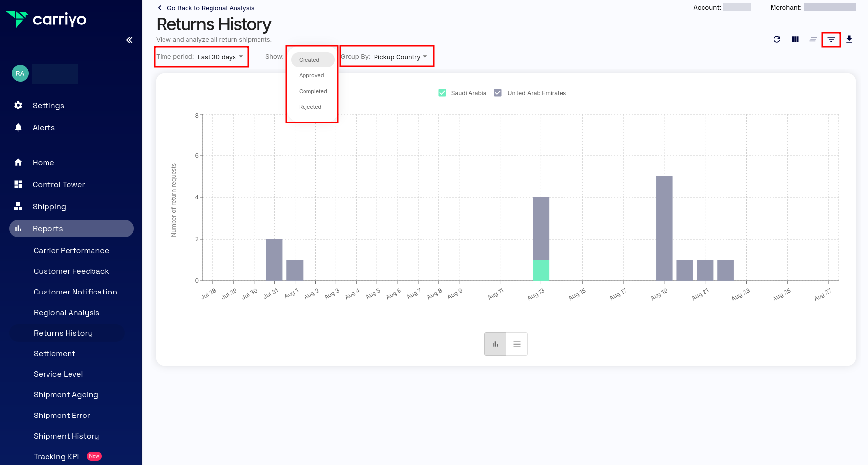Click the download report icon
The image size is (868, 465).
pyautogui.click(x=849, y=39)
